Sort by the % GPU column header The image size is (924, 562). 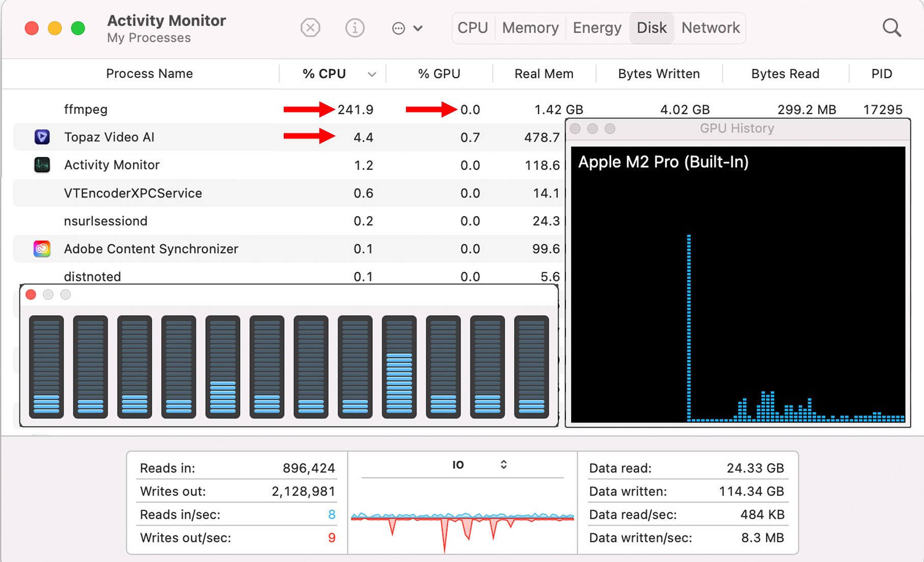[x=439, y=74]
